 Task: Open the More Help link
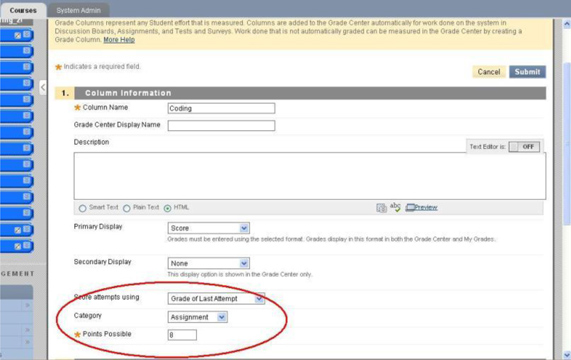pyautogui.click(x=119, y=40)
